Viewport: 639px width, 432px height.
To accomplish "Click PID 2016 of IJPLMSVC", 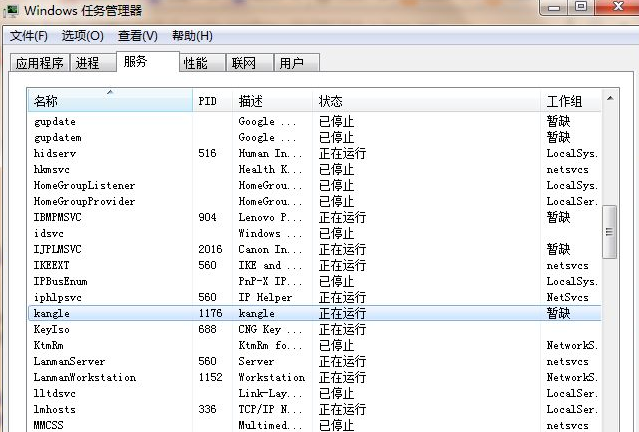I will point(210,249).
